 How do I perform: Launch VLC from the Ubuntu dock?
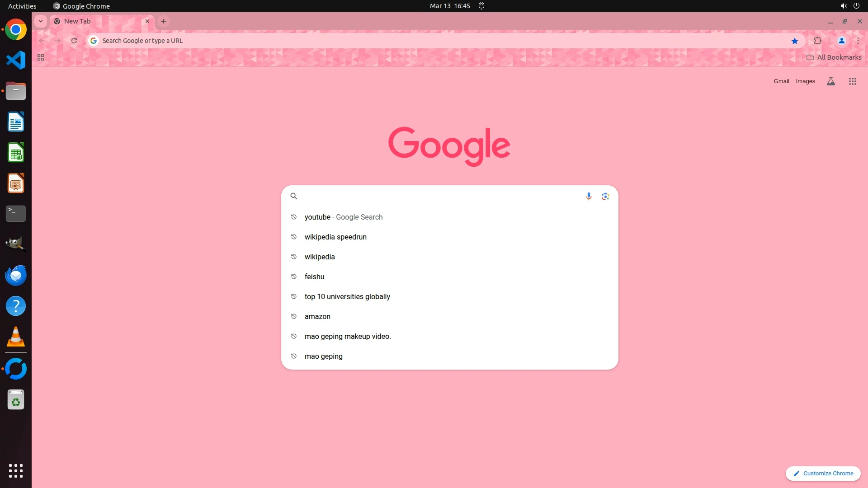click(16, 337)
